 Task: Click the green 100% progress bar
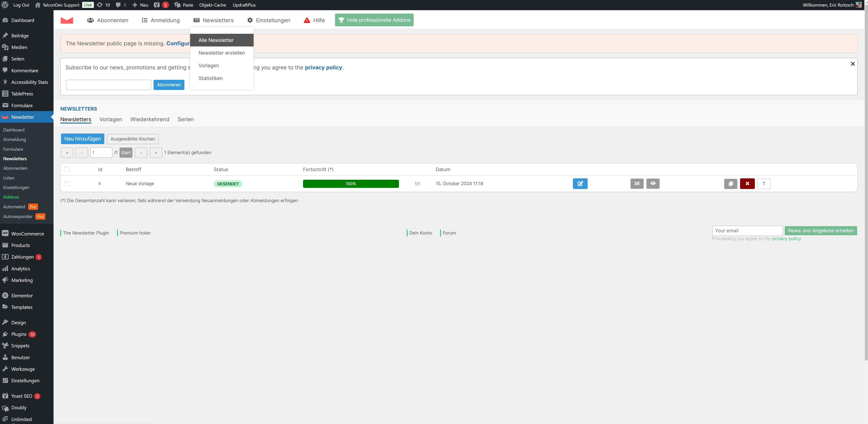350,184
